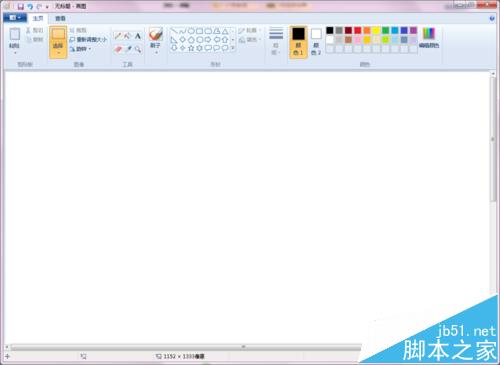
Task: Pick the Left arrow shape
Action: tap(217, 40)
